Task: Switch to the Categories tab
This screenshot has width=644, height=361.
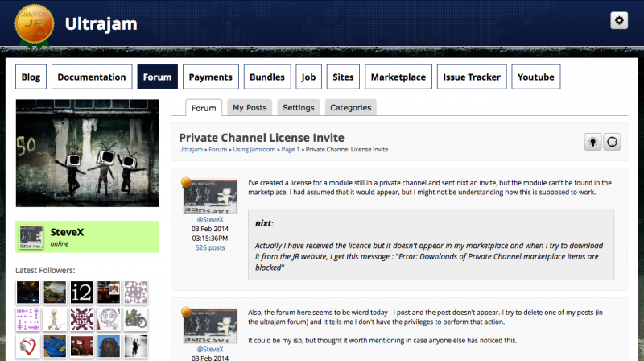Action: click(x=351, y=107)
